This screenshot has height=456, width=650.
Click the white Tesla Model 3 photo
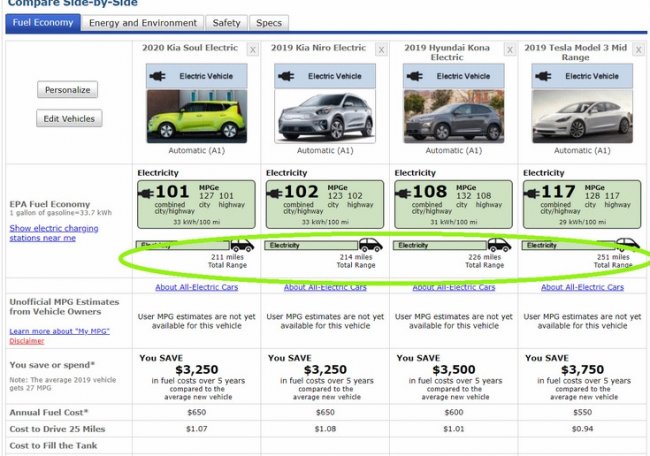(x=582, y=116)
